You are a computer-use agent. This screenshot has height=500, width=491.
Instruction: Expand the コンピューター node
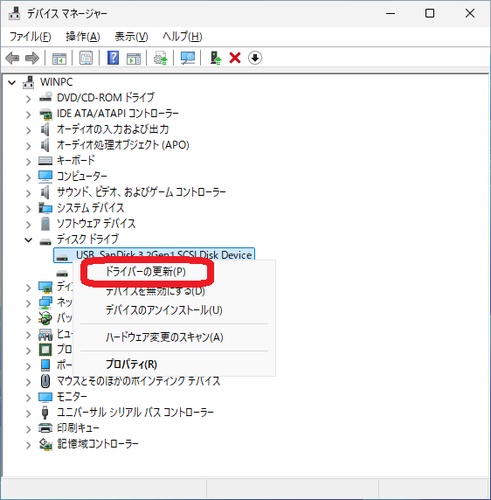click(x=29, y=177)
